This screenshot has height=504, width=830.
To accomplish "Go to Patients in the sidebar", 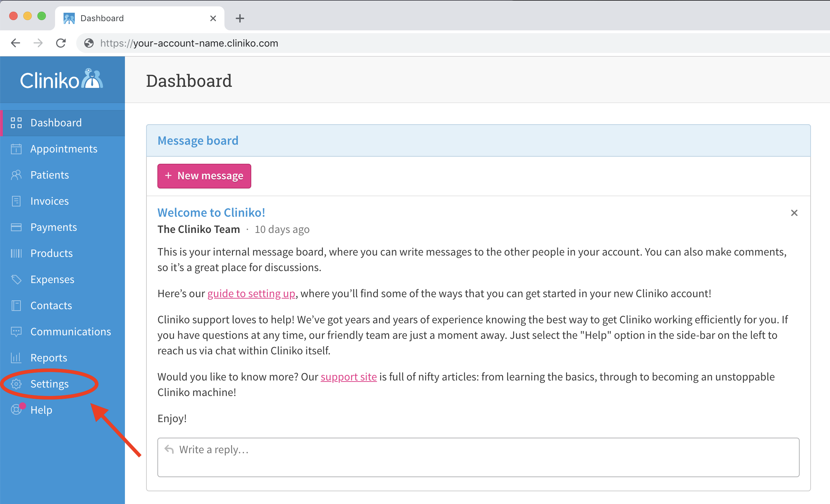I will [x=62, y=175].
